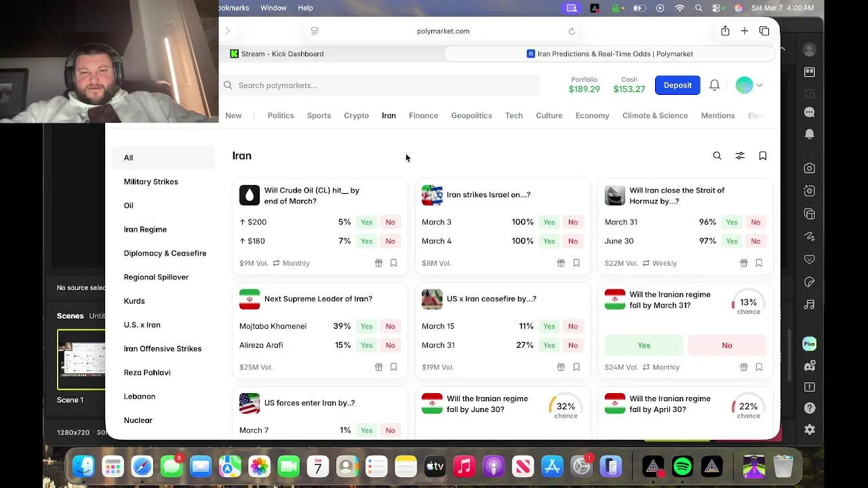
Task: Bookmark the Crude Oil market card
Action: (x=393, y=263)
